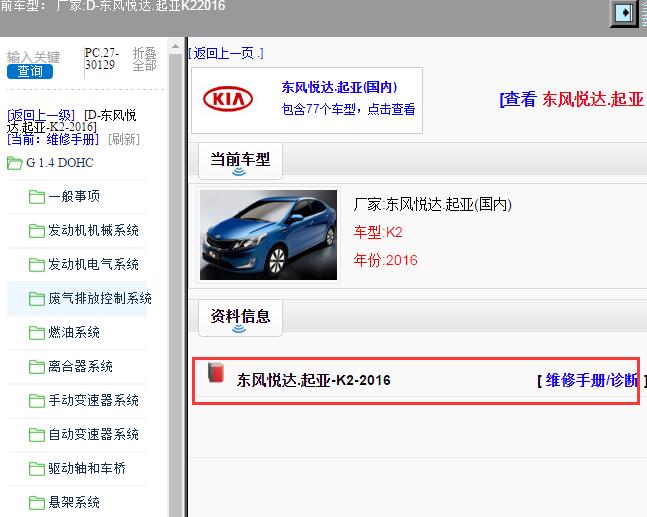This screenshot has width=647, height=517.
Task: Open the 返回上一级 link in sidebar
Action: click(x=41, y=115)
